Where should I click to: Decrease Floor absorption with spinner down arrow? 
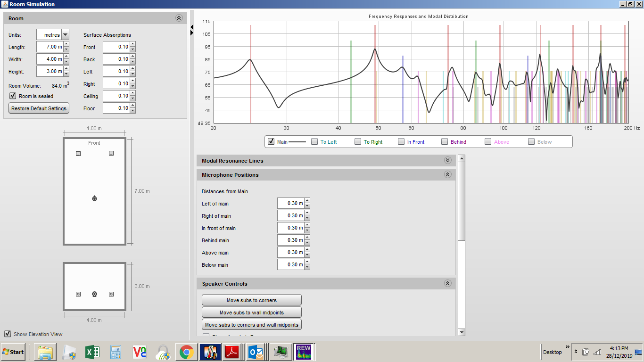pyautogui.click(x=132, y=111)
